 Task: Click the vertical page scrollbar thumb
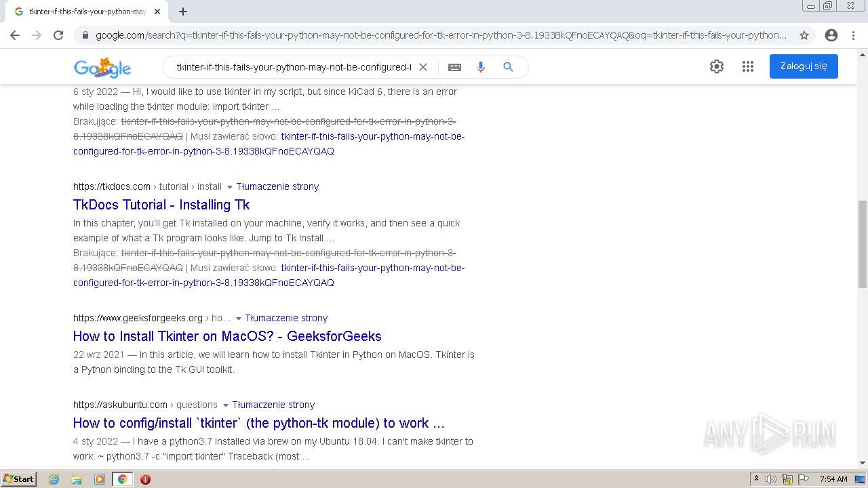[862, 244]
